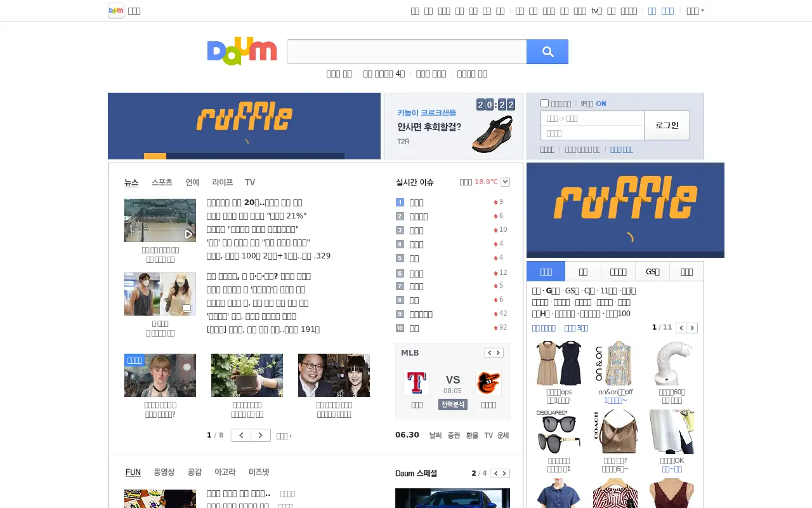Go to next shopping page arrow
This screenshot has width=812, height=508.
[x=692, y=328]
